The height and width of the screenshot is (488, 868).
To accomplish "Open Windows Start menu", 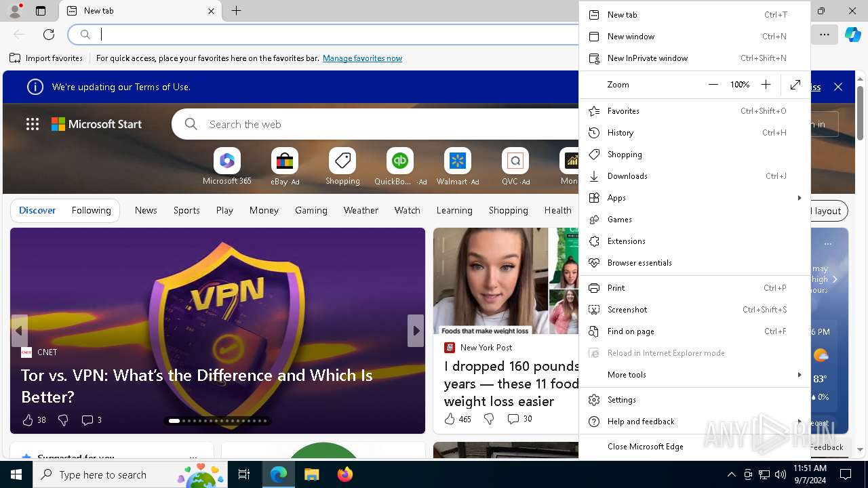I will pyautogui.click(x=16, y=474).
